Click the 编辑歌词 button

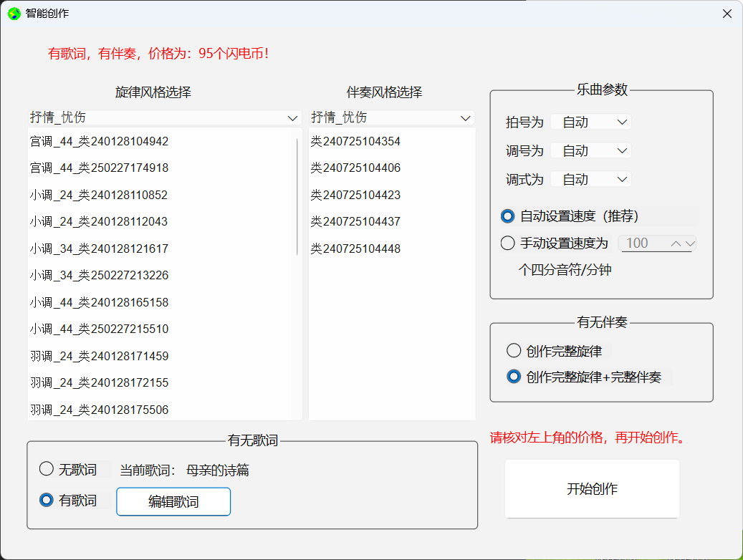(x=173, y=501)
